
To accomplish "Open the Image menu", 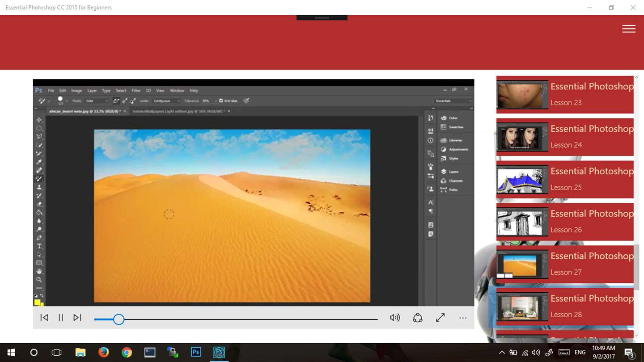I will [x=76, y=90].
